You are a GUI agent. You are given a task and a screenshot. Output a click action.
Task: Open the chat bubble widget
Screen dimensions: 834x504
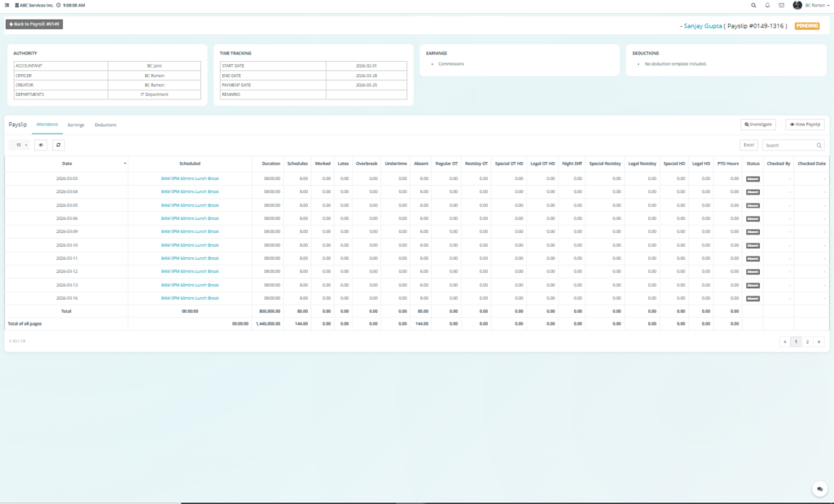(819, 489)
